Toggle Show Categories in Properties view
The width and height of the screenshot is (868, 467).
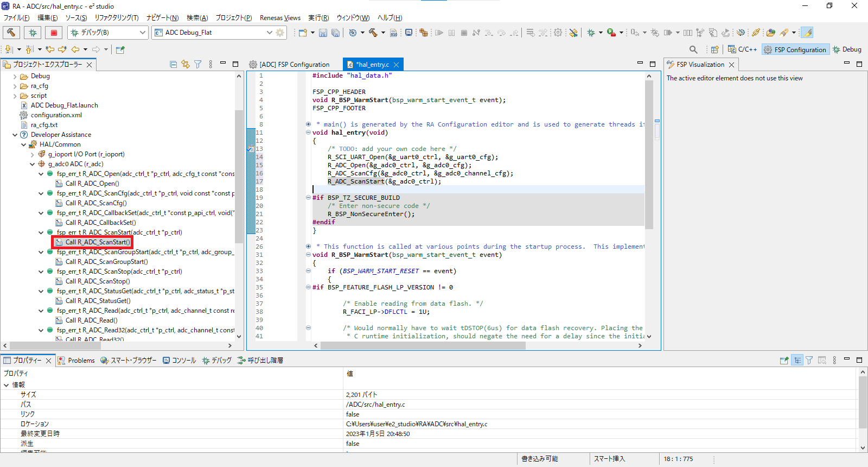[x=797, y=360]
